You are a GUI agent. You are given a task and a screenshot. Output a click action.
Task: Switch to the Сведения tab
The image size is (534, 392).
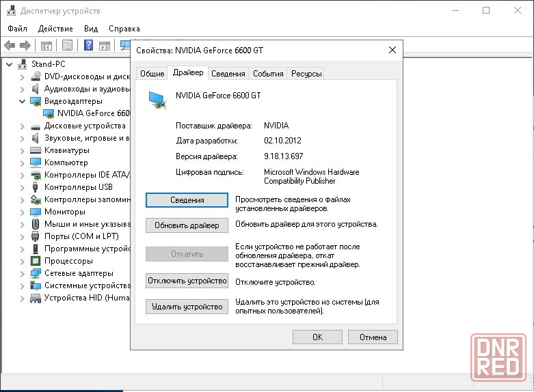(228, 74)
